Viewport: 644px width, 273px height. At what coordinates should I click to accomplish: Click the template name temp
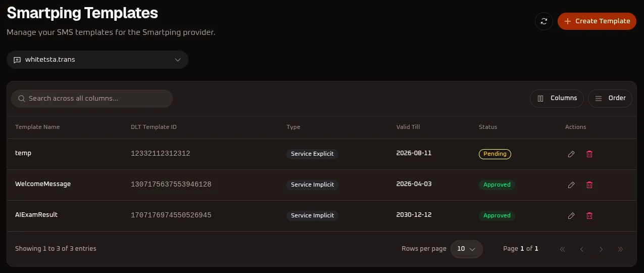pyautogui.click(x=23, y=153)
